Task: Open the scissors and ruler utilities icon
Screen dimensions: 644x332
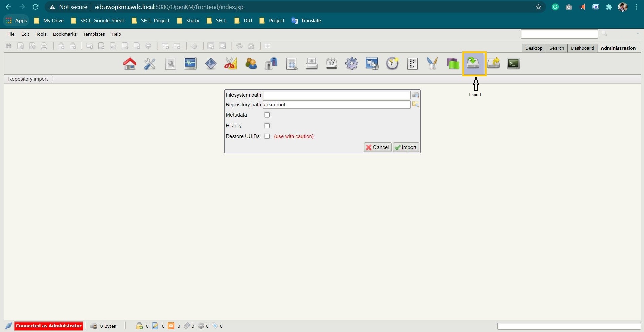Action: (231, 64)
